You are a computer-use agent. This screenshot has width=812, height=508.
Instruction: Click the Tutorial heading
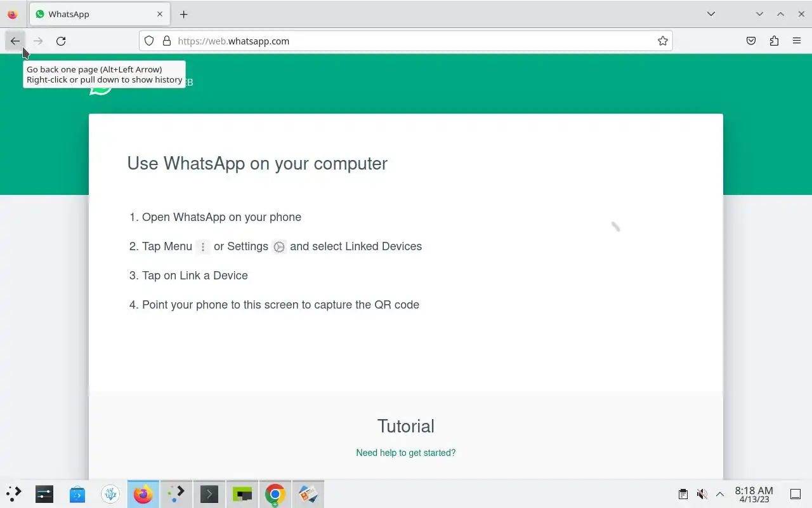pyautogui.click(x=406, y=426)
